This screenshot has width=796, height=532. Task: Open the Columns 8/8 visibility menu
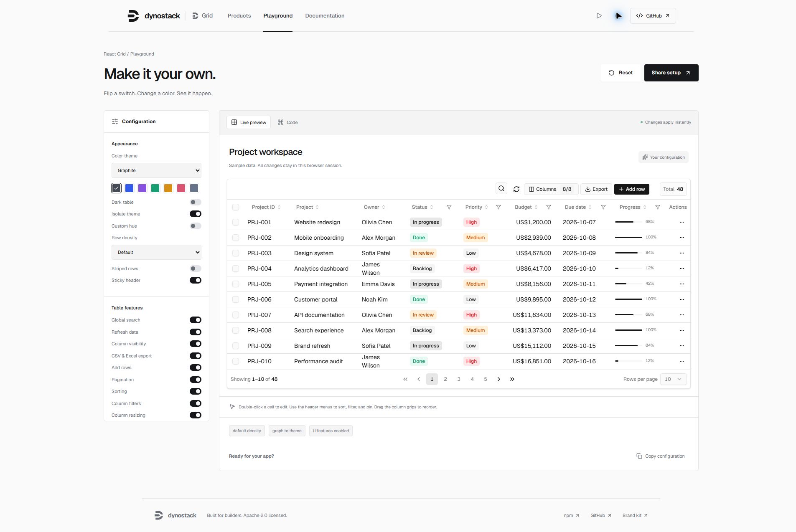click(x=551, y=189)
